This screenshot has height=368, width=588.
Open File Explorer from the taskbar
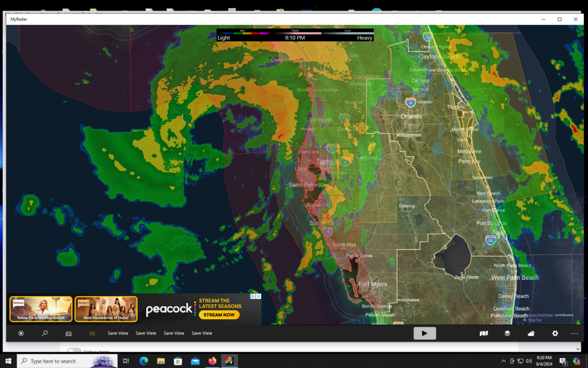161,361
